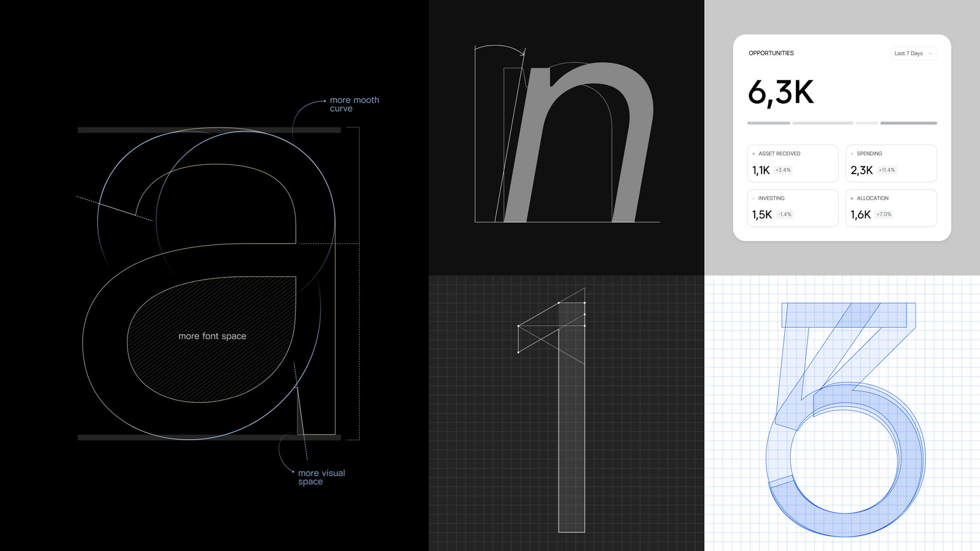Click the -1.4% change badge
980x551 pixels.
[784, 215]
